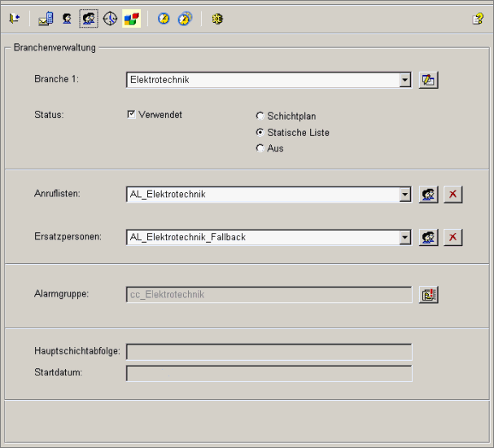This screenshot has height=448, width=494.
Task: Open person editor next to Anruflisten
Action: tap(429, 195)
